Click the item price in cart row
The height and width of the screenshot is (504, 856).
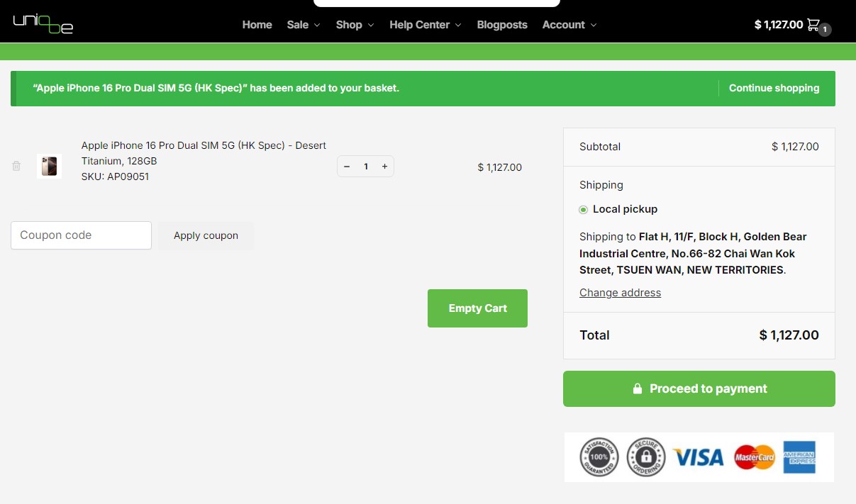tap(500, 167)
